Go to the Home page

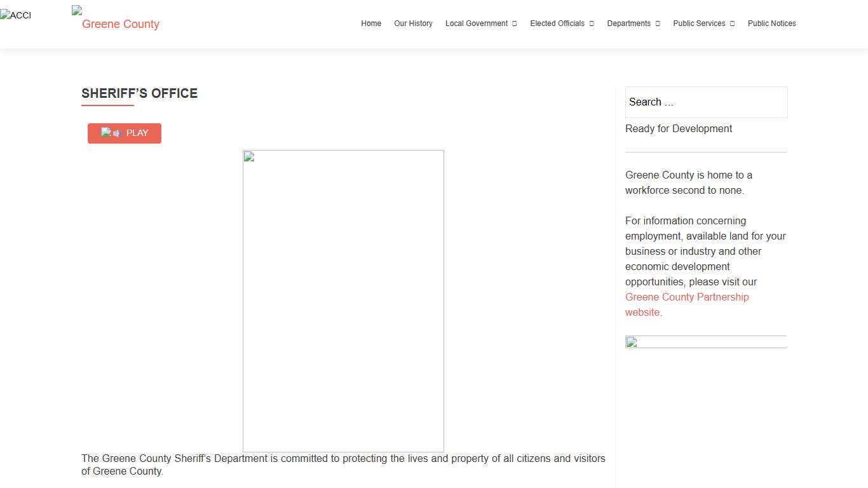pyautogui.click(x=371, y=24)
